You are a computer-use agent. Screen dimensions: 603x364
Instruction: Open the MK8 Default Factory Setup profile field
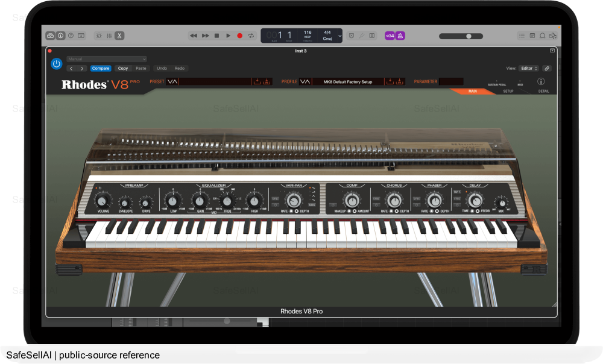click(348, 82)
